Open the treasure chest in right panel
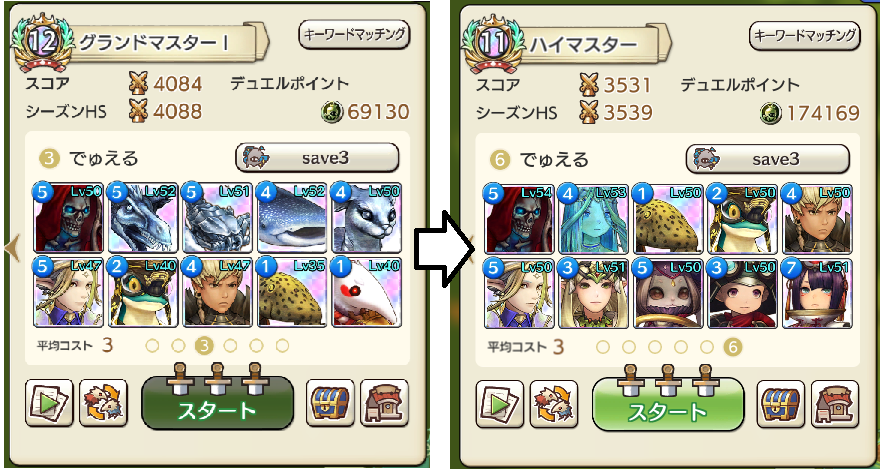This screenshot has width=880, height=469. click(x=781, y=403)
